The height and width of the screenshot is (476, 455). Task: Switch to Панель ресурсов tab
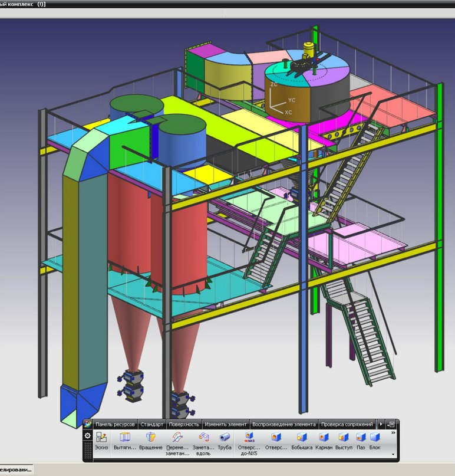(x=115, y=425)
